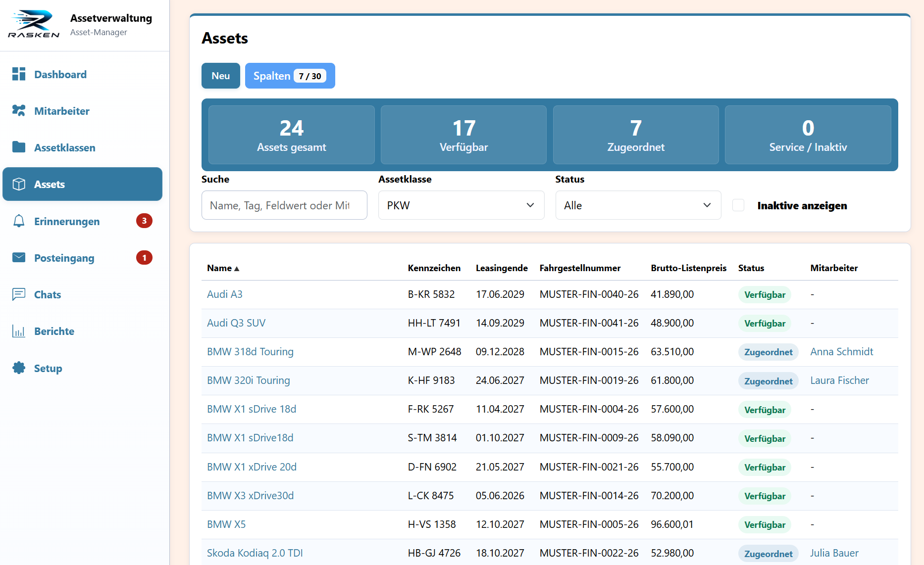The image size is (924, 565).
Task: Open the BMW X5 asset link
Action: (226, 524)
